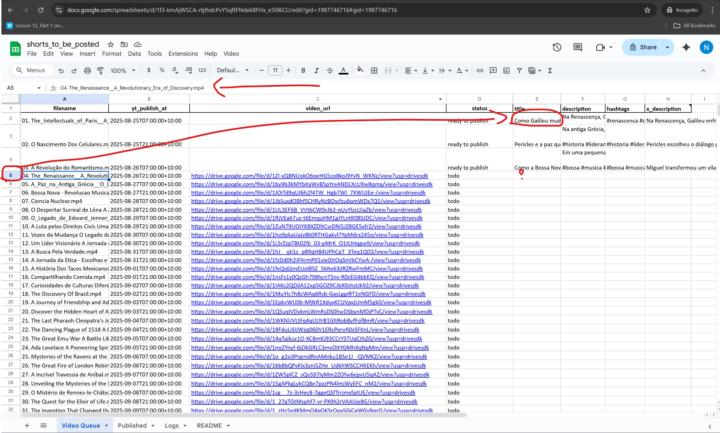Open the Google account avatar
Image resolution: width=720 pixels, height=433 pixels.
[x=706, y=47]
